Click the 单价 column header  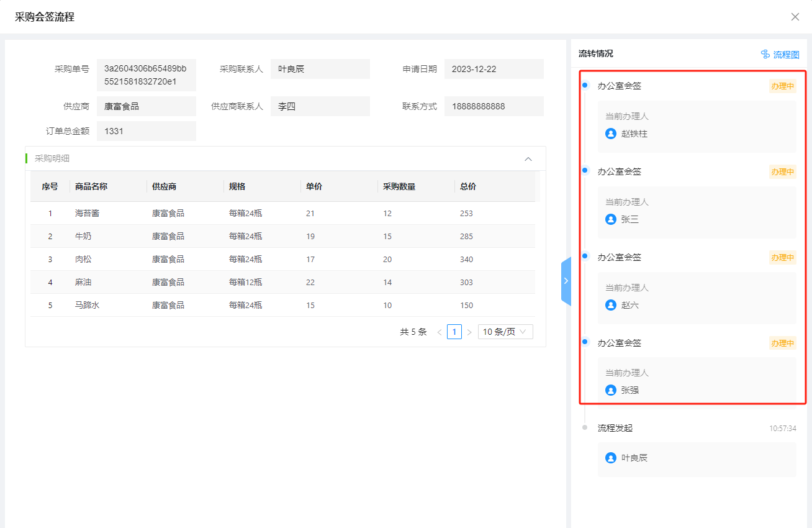314,186
